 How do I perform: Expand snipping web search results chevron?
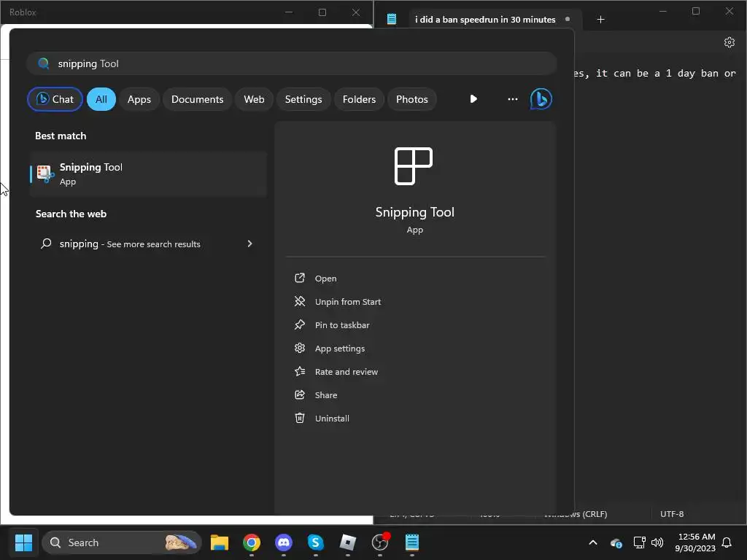click(249, 244)
